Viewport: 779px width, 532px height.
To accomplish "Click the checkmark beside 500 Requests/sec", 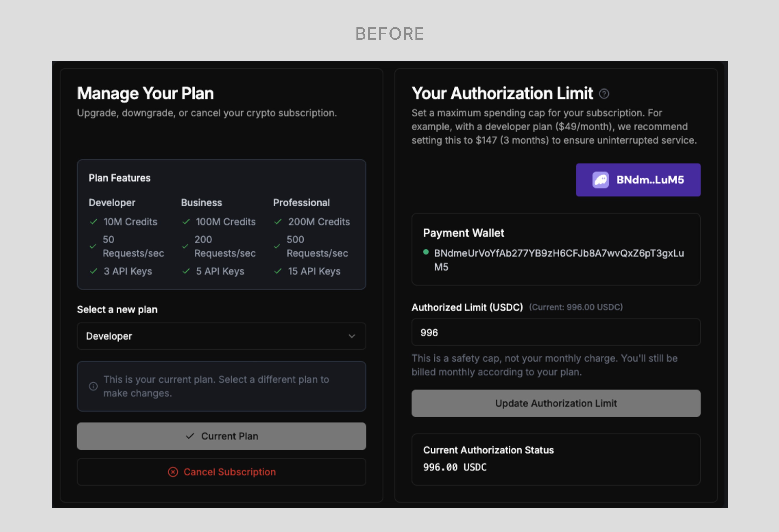I will click(x=277, y=246).
